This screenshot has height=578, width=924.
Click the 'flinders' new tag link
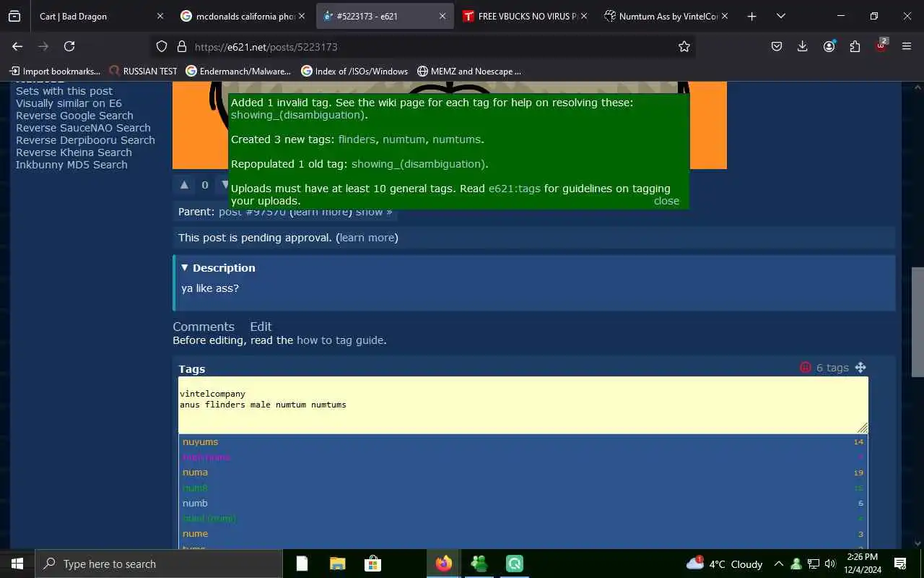[357, 139]
